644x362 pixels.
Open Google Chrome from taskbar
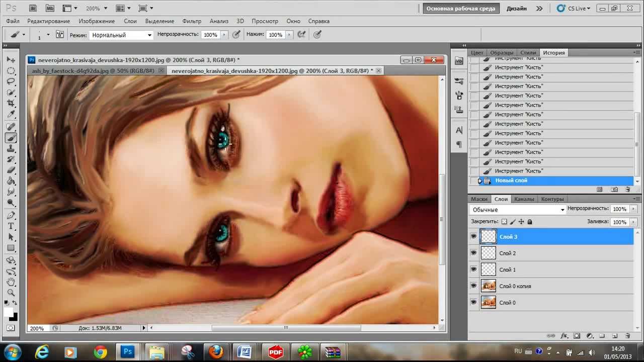coord(100,352)
